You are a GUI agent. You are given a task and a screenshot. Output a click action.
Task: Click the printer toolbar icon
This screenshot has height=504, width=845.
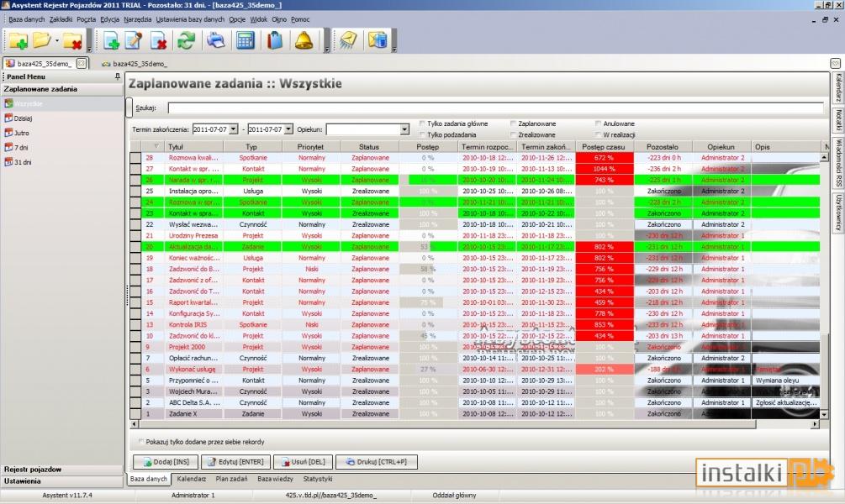216,40
